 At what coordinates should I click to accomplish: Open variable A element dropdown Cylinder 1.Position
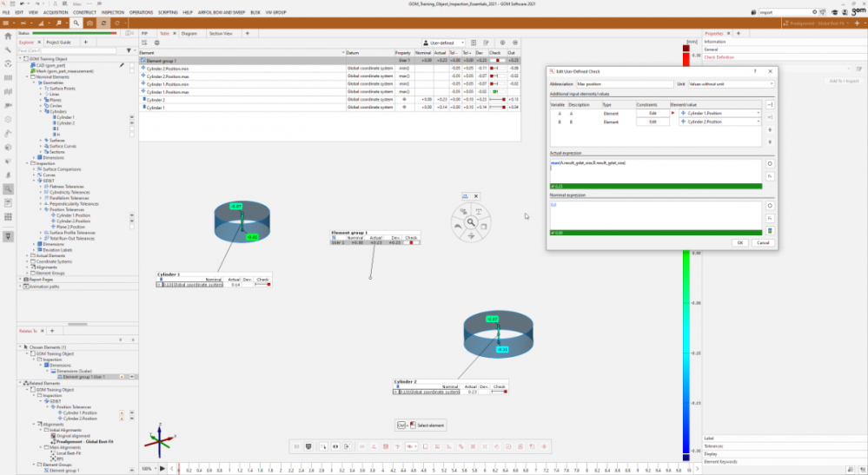(x=720, y=113)
